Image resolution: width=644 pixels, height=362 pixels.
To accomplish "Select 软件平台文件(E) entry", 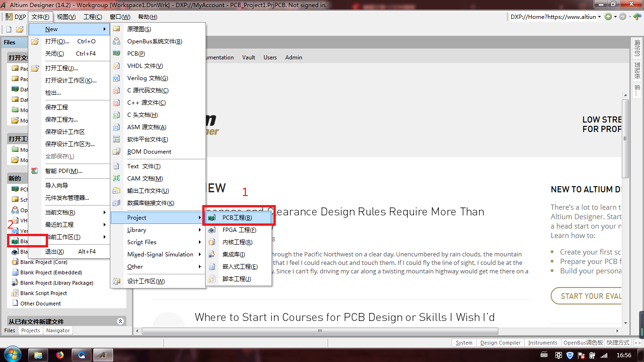I will point(158,140).
